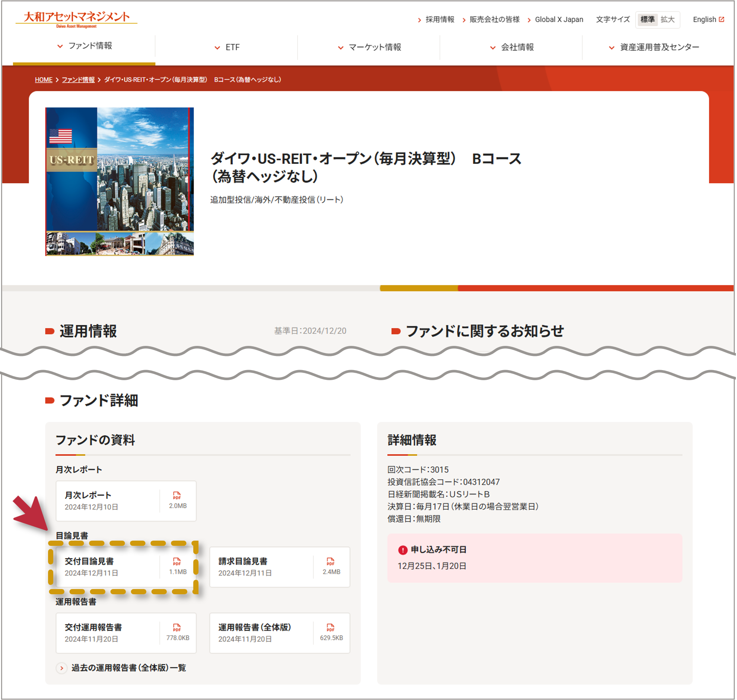Click the 文字サイズ label

tap(613, 19)
